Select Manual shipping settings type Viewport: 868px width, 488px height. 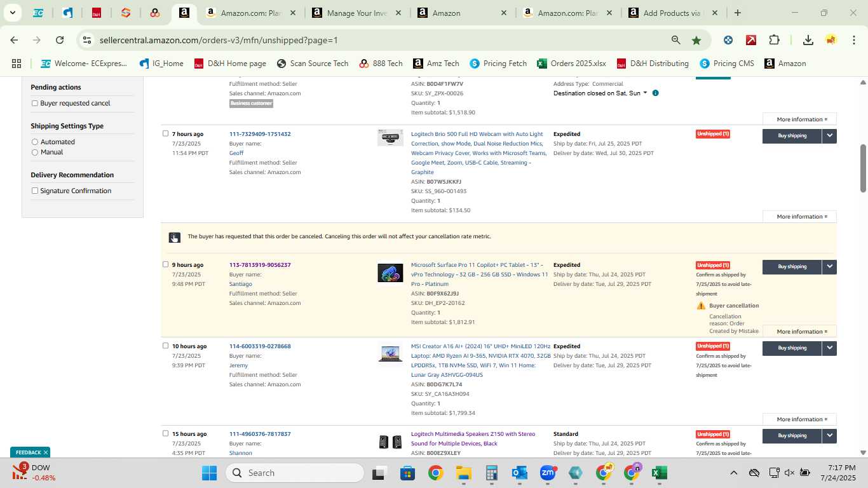tap(35, 152)
